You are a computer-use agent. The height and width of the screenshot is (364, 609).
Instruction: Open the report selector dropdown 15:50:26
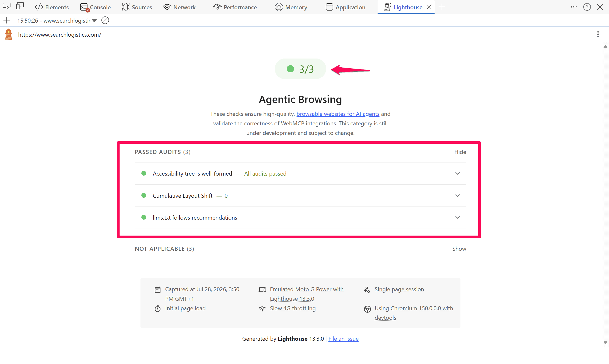57,20
